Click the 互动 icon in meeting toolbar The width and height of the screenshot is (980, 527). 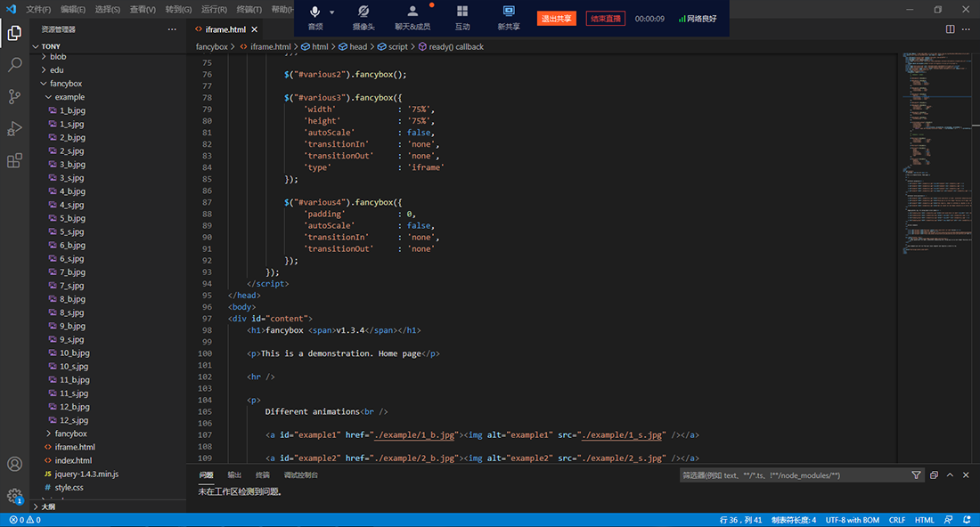point(462,17)
